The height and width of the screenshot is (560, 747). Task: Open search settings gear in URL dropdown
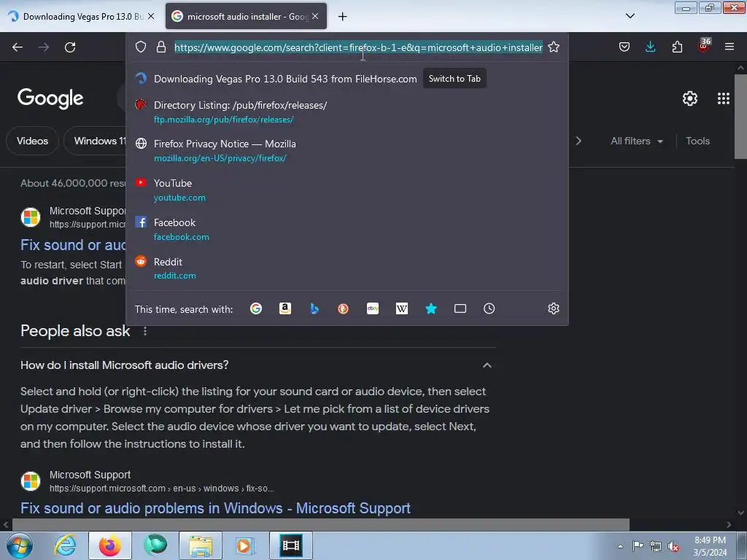(554, 308)
